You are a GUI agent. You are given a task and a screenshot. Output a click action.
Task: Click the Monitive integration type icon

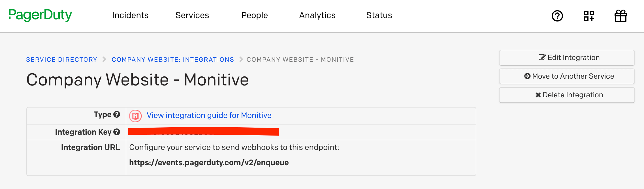(x=136, y=116)
